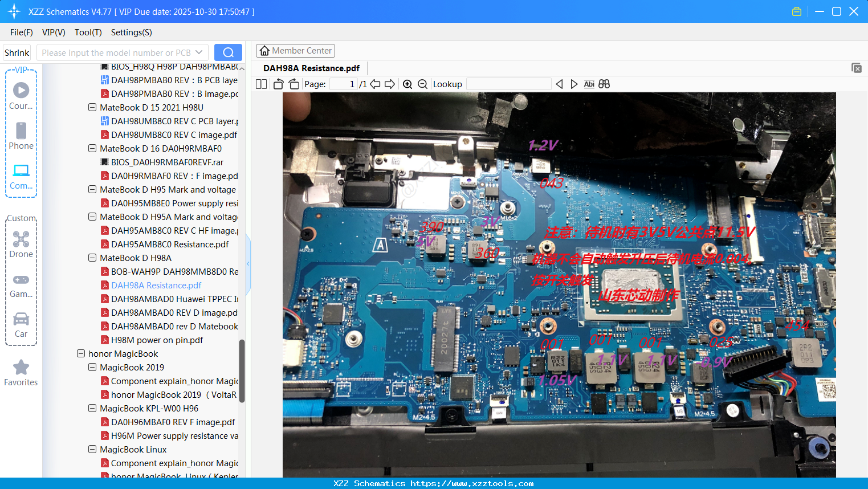The width and height of the screenshot is (868, 489).
Task: Rotate the page clockwise
Action: [x=294, y=84]
